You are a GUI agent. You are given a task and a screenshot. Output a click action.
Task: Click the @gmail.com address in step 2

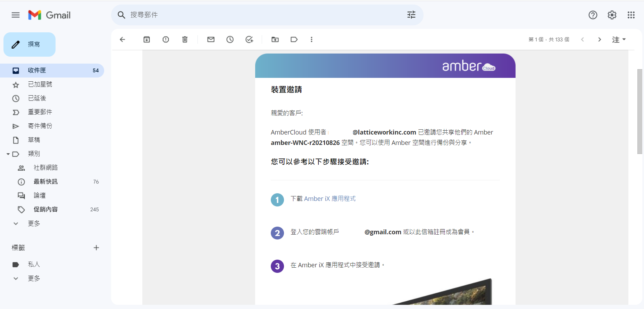[383, 232]
